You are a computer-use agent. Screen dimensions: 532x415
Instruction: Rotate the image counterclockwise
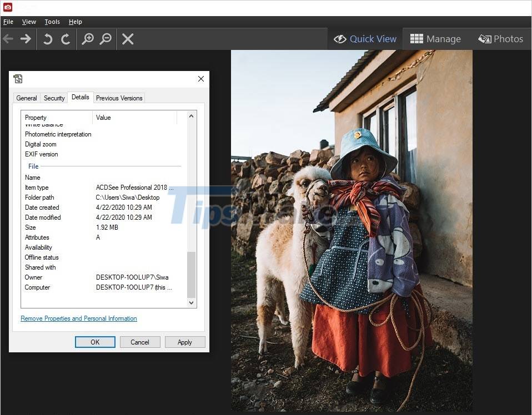pyautogui.click(x=47, y=39)
